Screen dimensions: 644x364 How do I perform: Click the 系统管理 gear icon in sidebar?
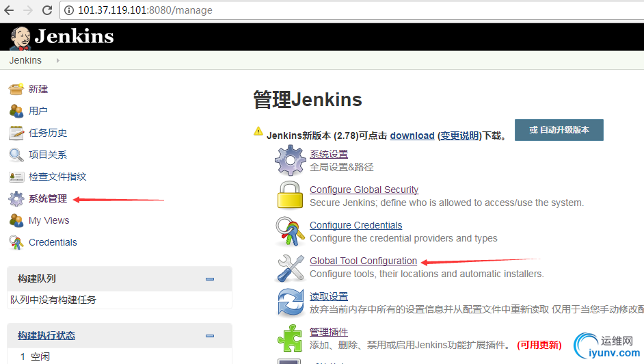(x=16, y=198)
